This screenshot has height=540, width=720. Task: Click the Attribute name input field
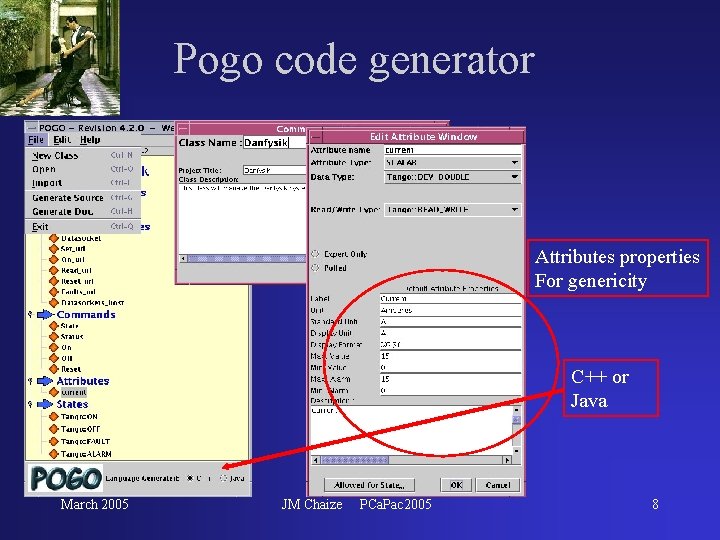coord(452,150)
